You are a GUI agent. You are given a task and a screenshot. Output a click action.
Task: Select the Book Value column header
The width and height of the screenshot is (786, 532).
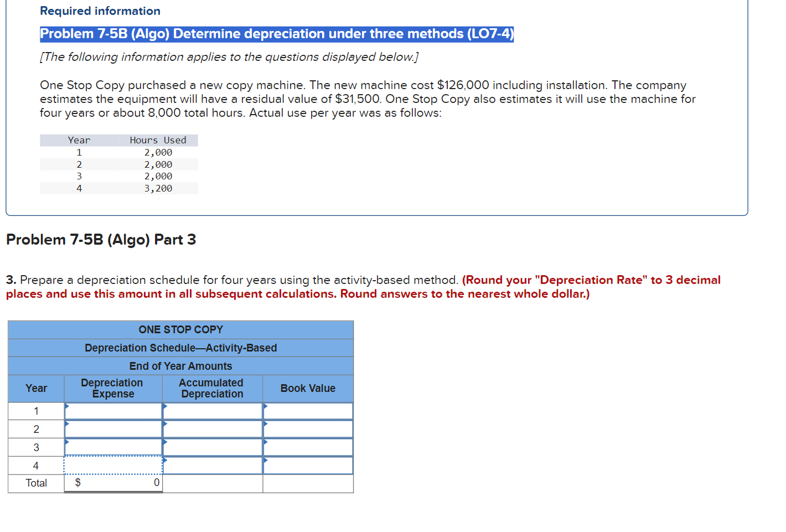[x=308, y=388]
